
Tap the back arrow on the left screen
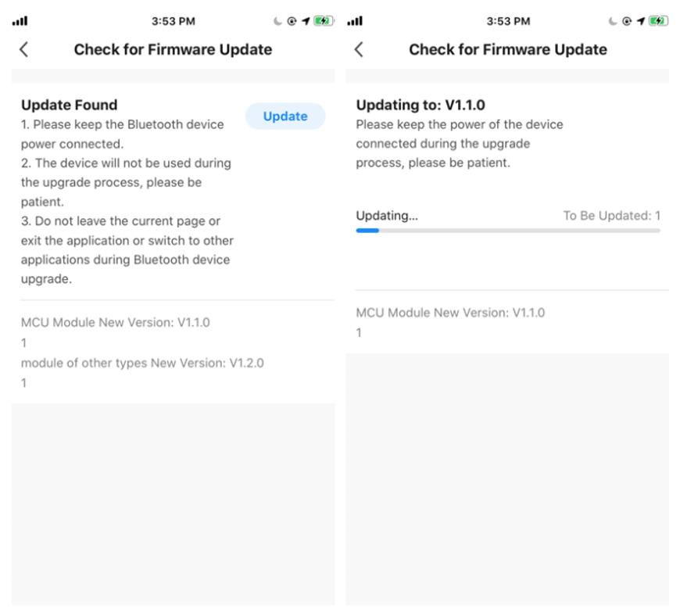coord(23,49)
